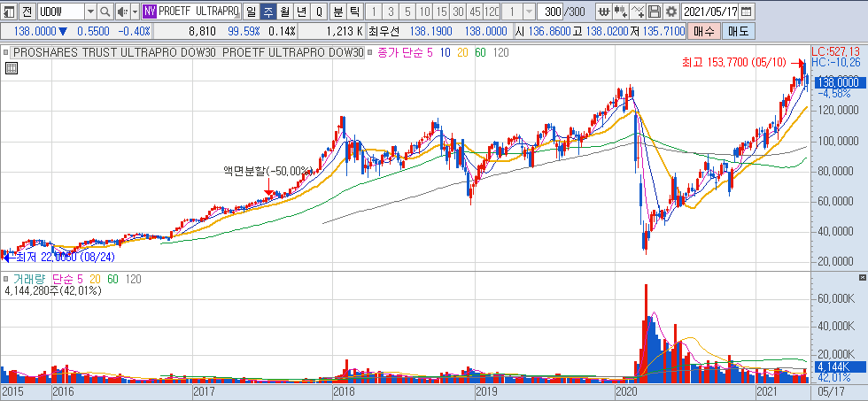Click the 1,213 K volume value in quote bar

[x=345, y=32]
